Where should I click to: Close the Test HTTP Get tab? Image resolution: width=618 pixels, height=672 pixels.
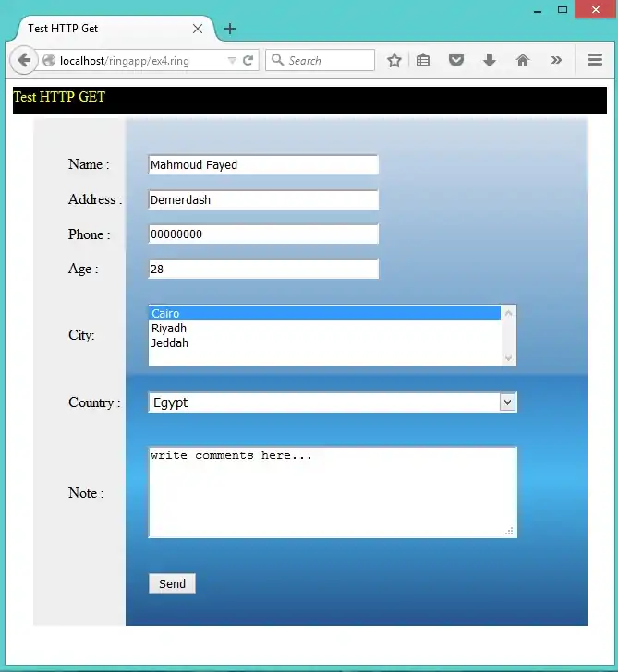pos(198,29)
